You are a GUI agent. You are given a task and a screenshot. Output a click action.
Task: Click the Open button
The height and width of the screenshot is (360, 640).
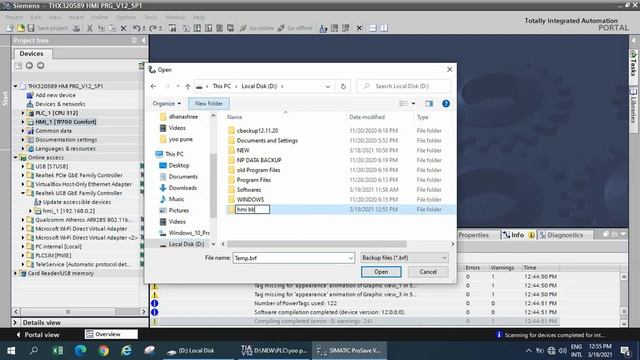tap(381, 272)
